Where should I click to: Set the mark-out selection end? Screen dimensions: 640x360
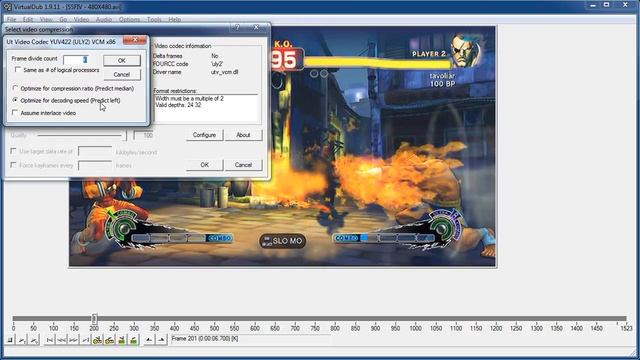tap(161, 340)
